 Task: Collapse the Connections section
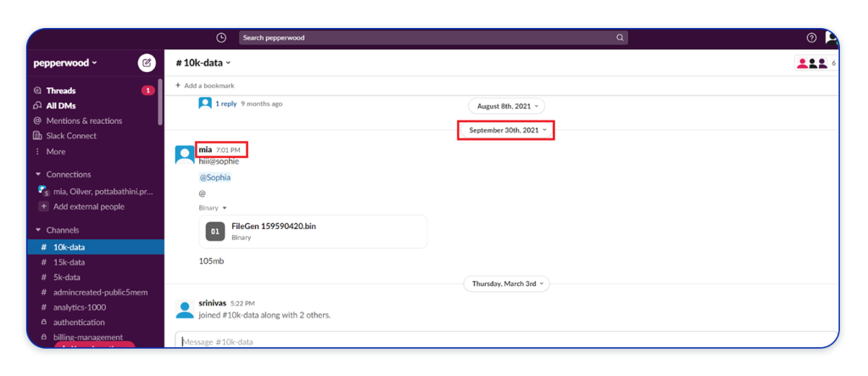coord(38,174)
